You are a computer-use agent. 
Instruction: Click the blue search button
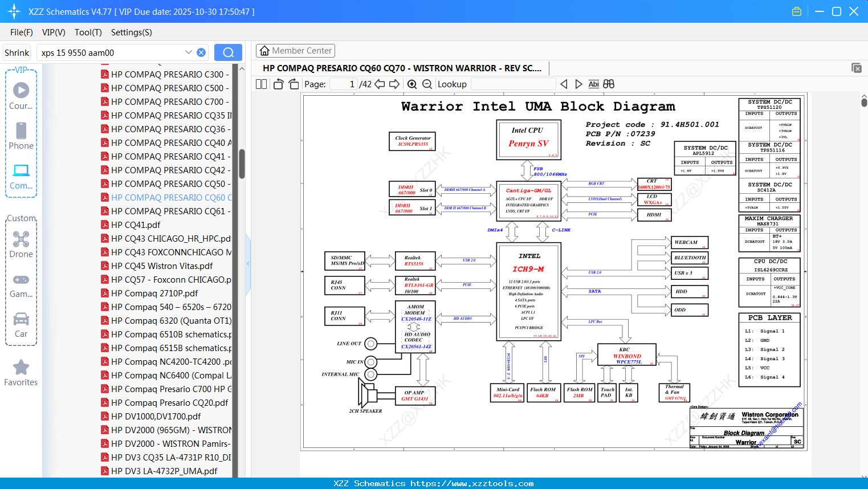tap(228, 52)
